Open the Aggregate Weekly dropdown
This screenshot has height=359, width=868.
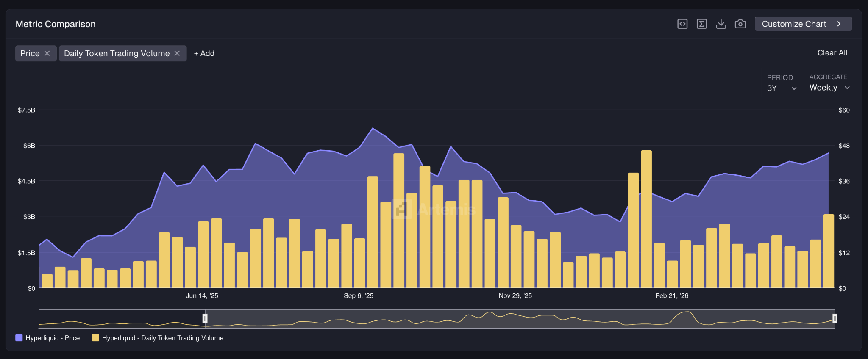pos(830,83)
